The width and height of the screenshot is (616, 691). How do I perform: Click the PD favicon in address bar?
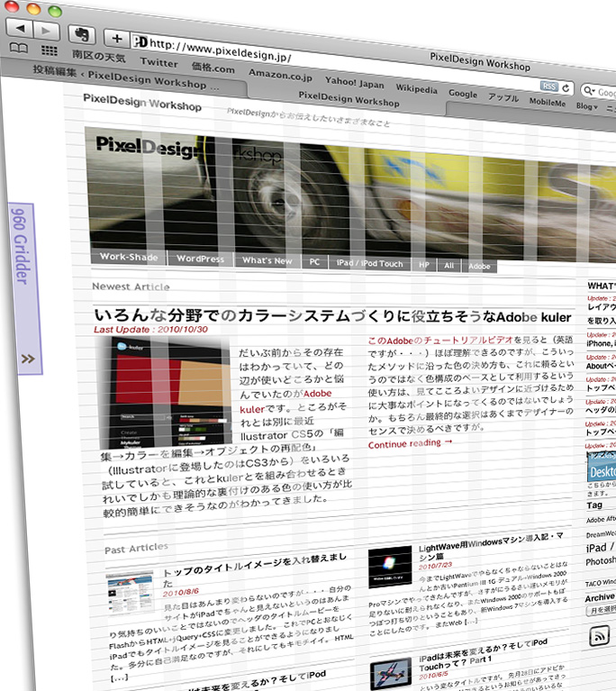click(x=140, y=41)
